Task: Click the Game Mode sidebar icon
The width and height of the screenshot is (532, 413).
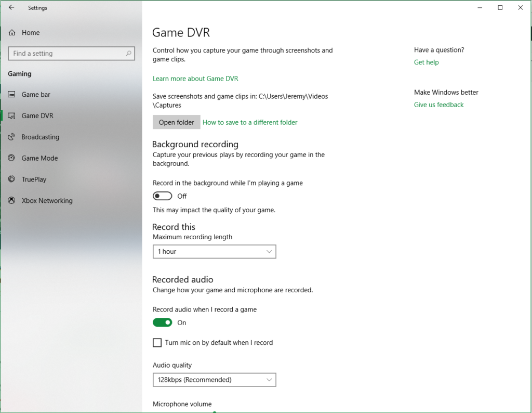Action: pos(11,158)
